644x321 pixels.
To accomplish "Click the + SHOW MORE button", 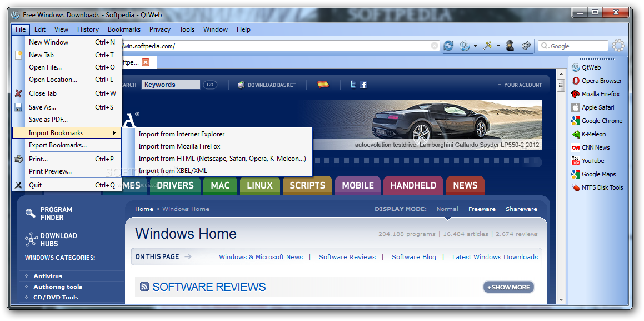I will point(508,287).
